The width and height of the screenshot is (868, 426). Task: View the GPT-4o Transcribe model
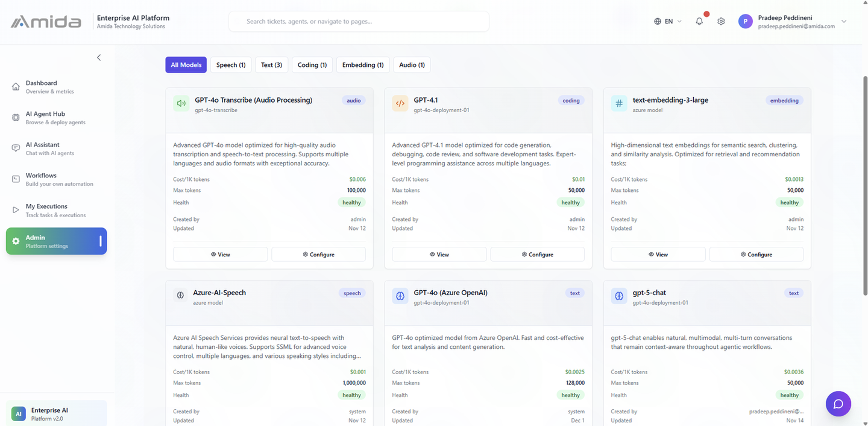point(221,254)
